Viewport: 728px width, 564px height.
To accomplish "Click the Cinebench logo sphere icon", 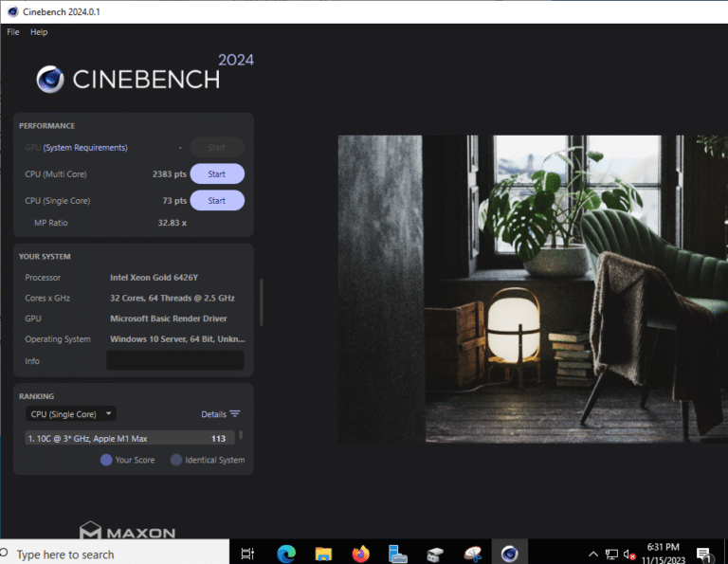I will point(50,80).
